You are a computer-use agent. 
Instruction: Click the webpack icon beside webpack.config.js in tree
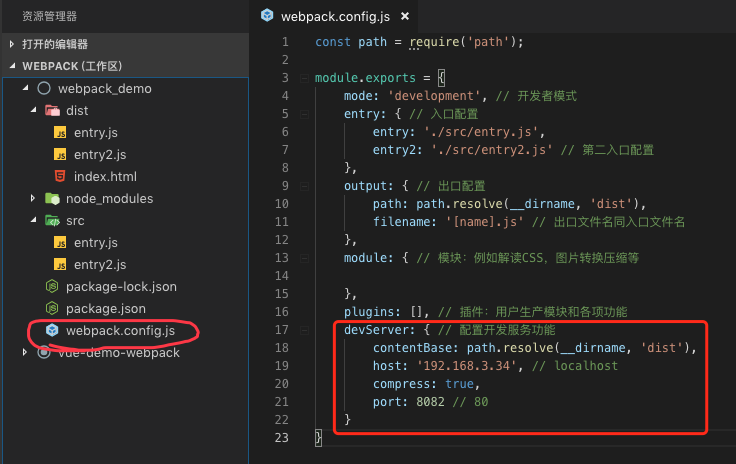coord(52,330)
